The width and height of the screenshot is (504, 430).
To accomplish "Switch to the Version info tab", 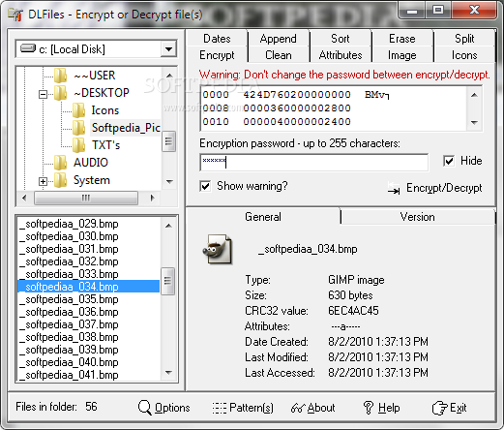I will click(418, 217).
